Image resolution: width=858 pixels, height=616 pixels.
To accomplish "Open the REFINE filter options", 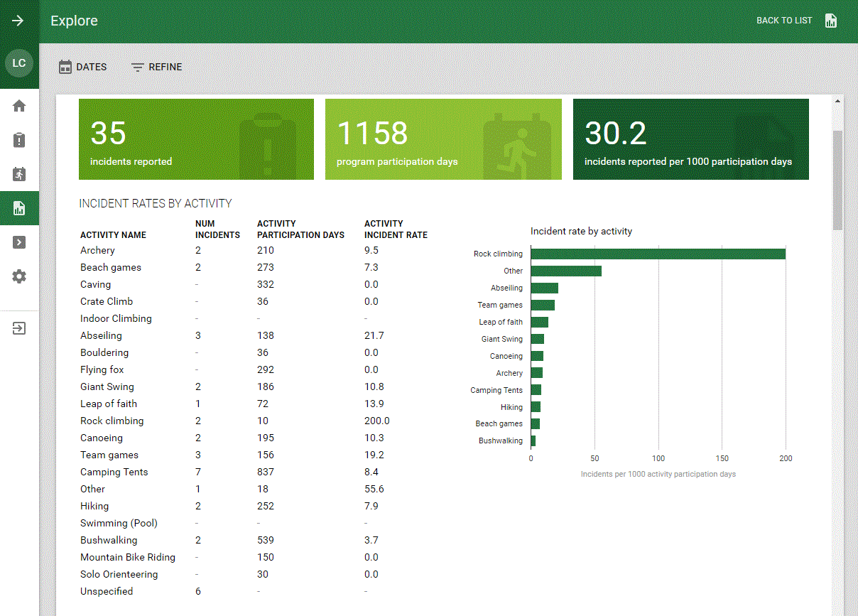I will 157,67.
